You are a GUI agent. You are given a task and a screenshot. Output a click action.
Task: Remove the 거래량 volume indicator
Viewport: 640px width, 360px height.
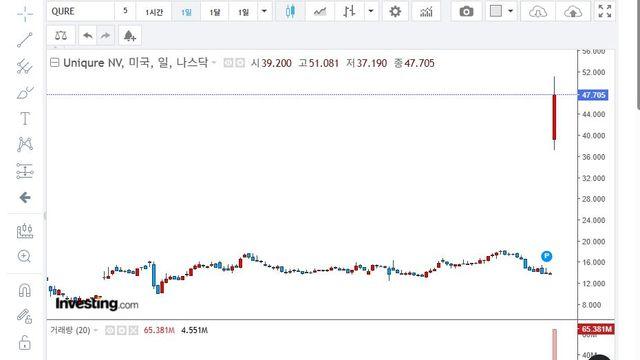(133, 330)
